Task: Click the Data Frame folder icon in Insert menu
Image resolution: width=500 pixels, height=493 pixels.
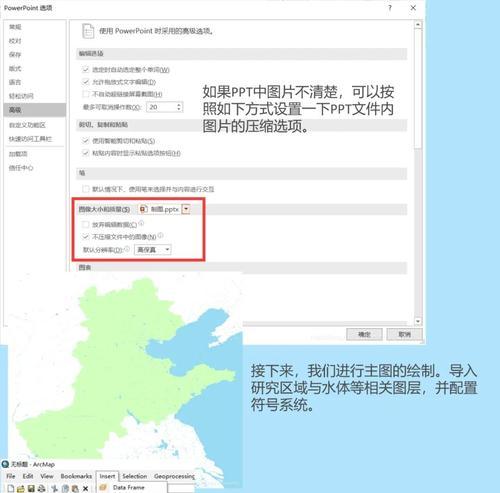Action: [x=103, y=487]
